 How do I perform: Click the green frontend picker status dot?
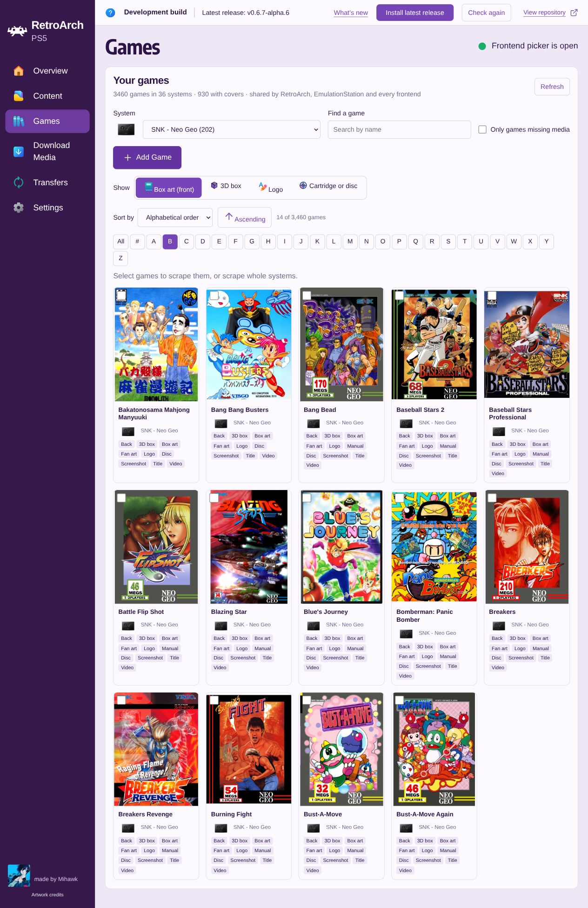tap(482, 46)
